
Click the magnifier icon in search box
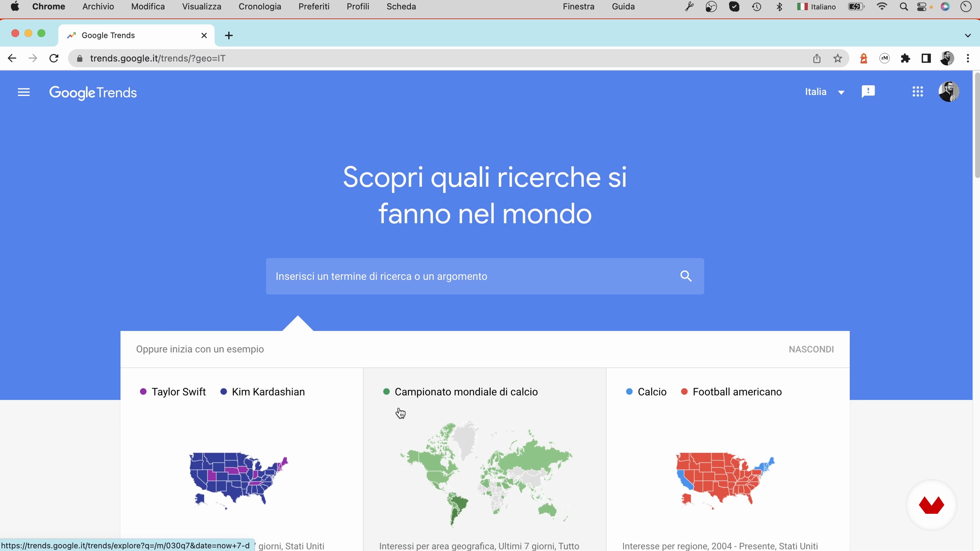(x=685, y=276)
